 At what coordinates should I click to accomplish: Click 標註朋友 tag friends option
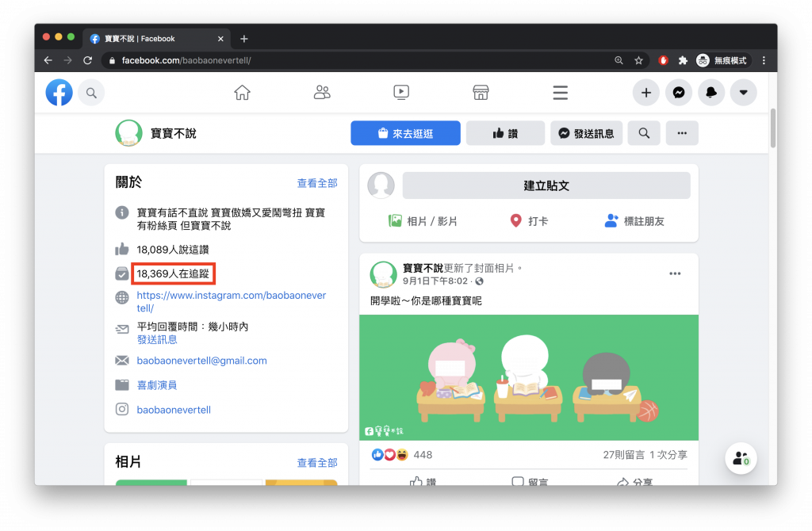tap(634, 221)
